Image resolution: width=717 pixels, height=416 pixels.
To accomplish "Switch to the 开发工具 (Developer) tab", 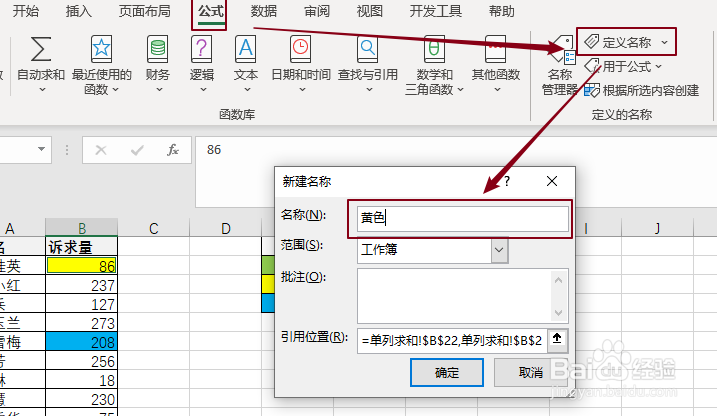I will point(435,11).
